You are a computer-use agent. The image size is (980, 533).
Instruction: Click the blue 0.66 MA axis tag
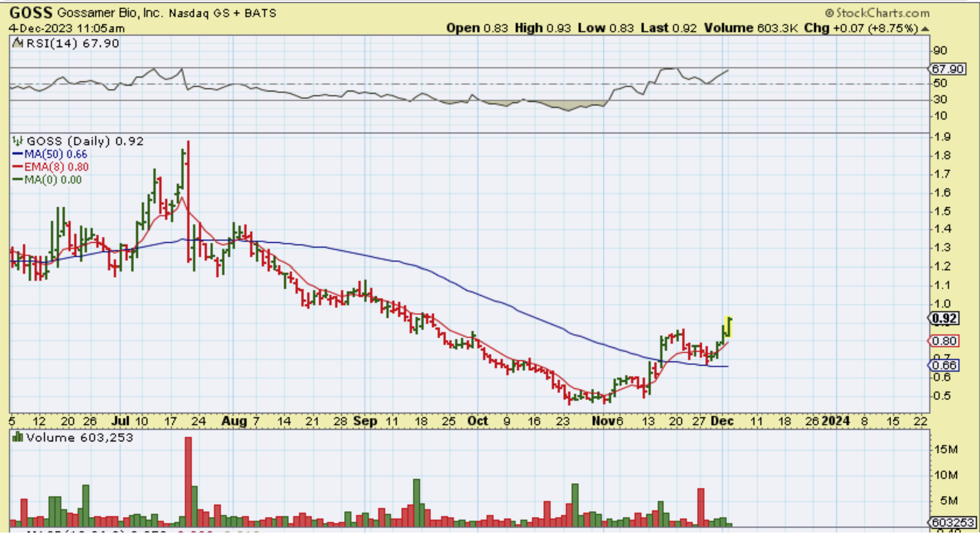[x=944, y=365]
